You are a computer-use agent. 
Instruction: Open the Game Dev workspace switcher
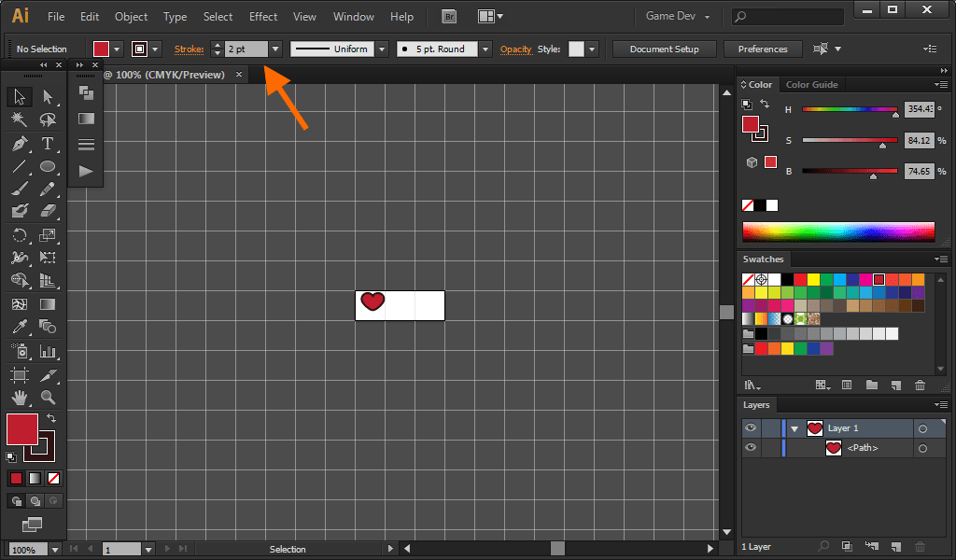point(678,17)
